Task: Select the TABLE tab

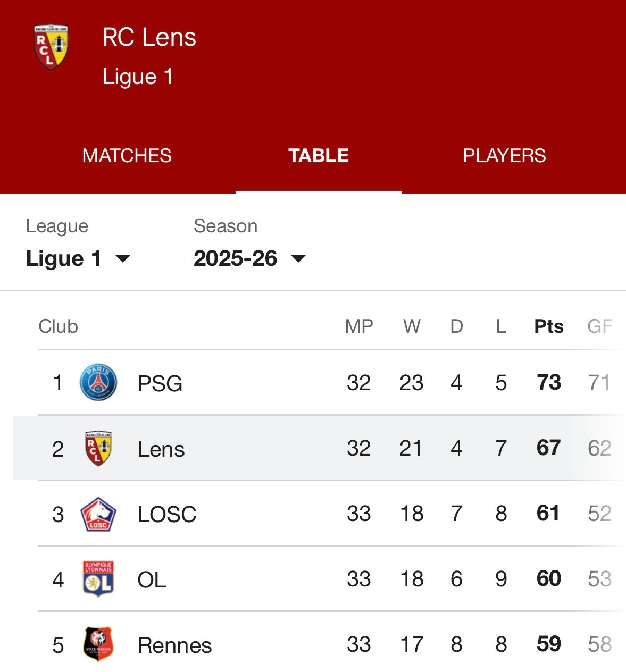Action: pyautogui.click(x=319, y=156)
